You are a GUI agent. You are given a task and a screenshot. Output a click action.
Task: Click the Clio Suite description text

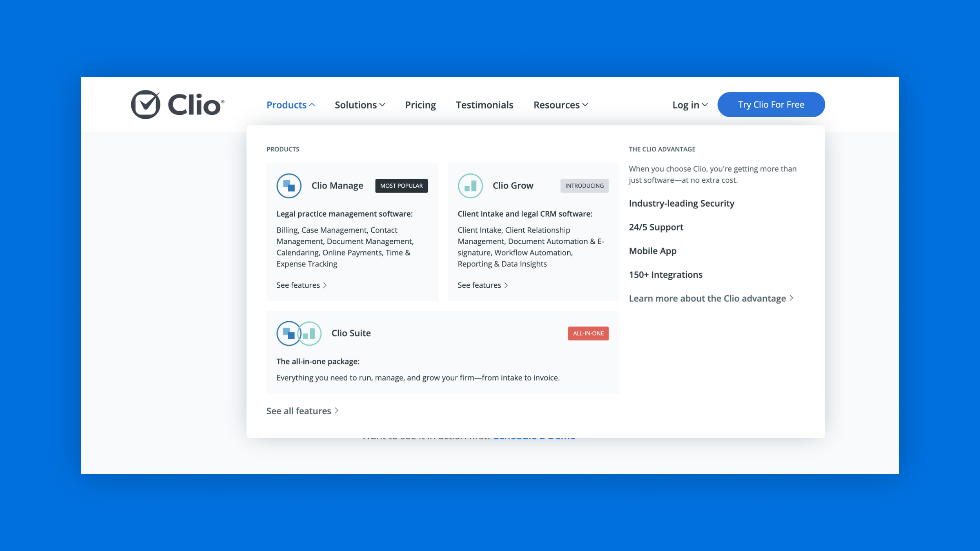click(418, 378)
